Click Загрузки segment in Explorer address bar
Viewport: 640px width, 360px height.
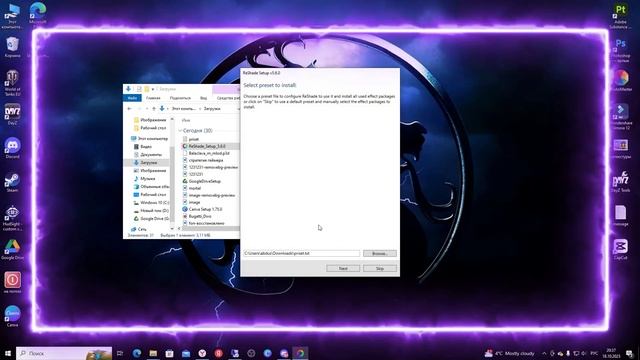pyautogui.click(x=212, y=109)
